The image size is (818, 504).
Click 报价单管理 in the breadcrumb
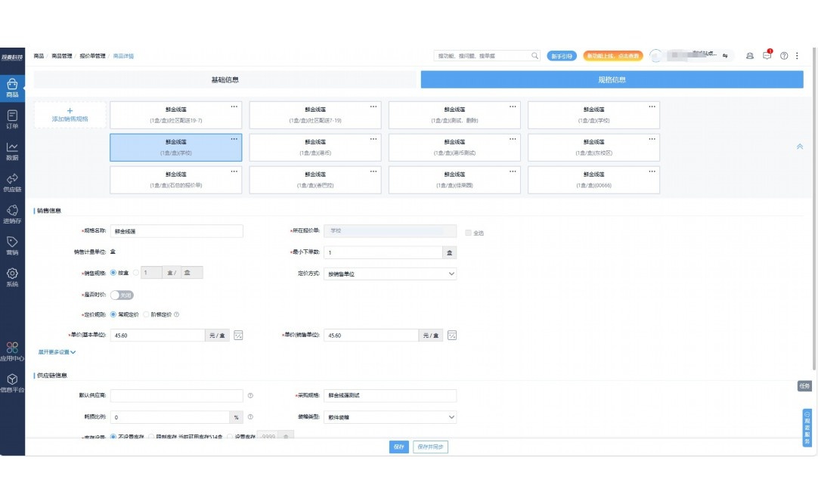point(92,56)
